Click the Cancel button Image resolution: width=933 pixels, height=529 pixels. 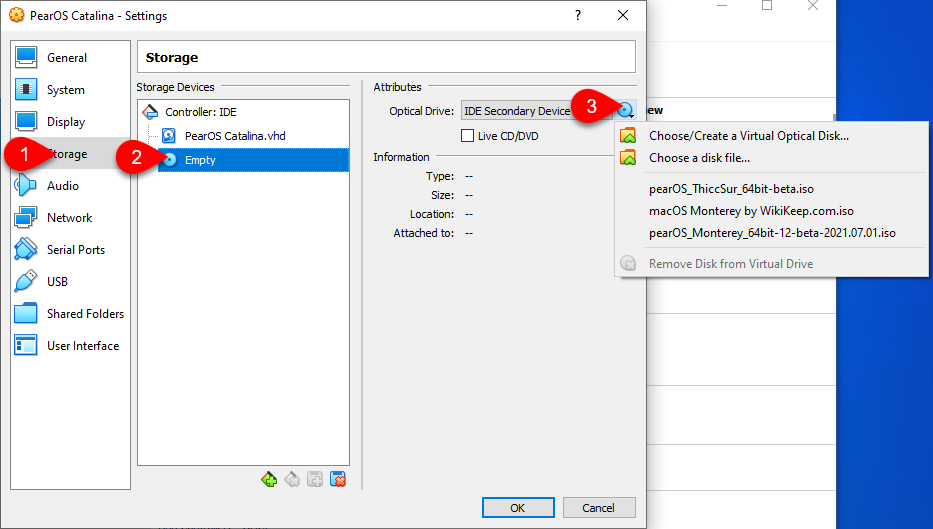(599, 508)
